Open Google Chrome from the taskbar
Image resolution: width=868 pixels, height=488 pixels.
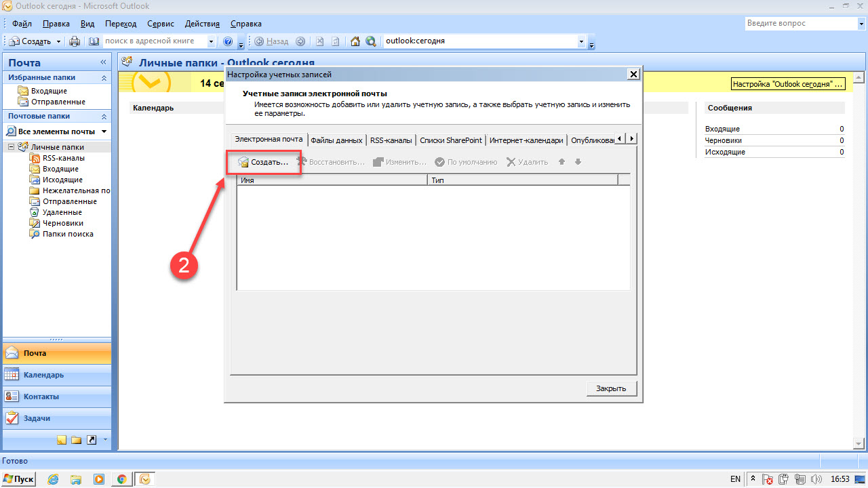click(x=122, y=479)
